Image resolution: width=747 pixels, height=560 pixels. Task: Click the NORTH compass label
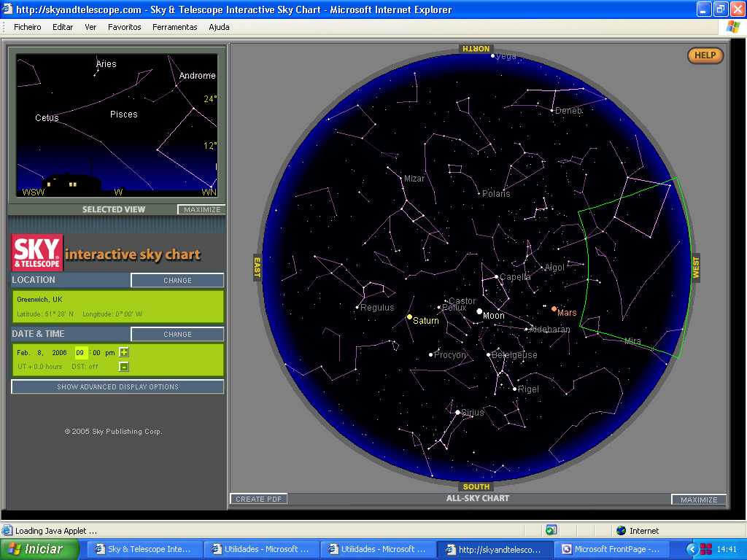click(x=476, y=49)
